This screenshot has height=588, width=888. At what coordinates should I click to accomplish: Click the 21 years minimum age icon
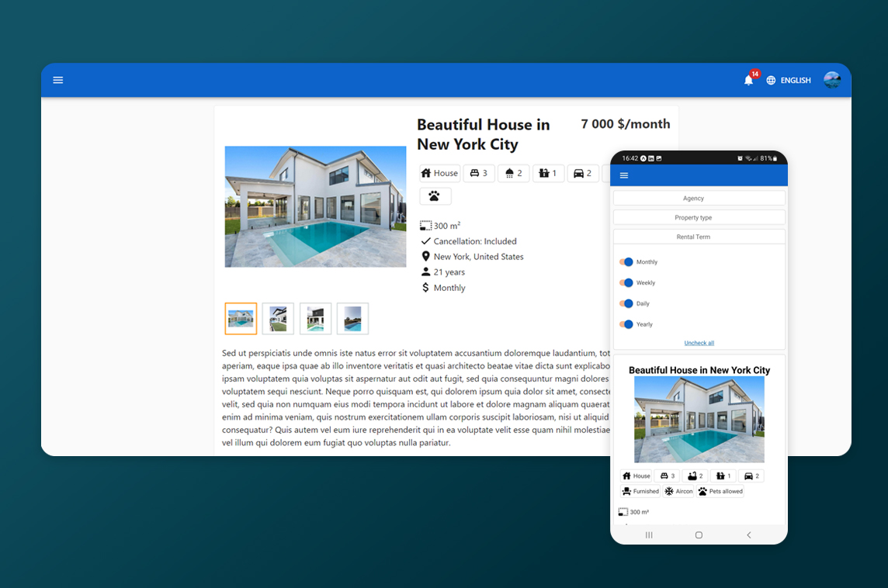pos(426,272)
